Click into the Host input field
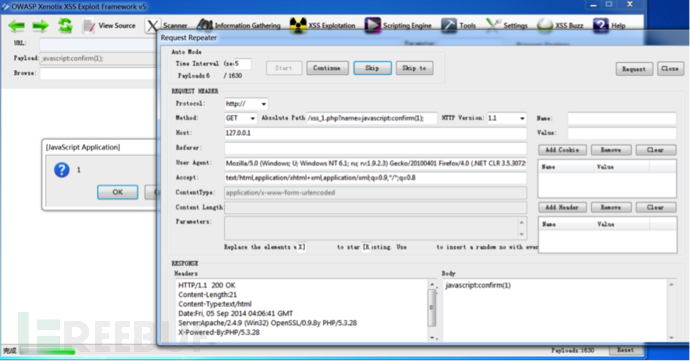Image resolution: width=690 pixels, height=361 pixels. (x=375, y=133)
